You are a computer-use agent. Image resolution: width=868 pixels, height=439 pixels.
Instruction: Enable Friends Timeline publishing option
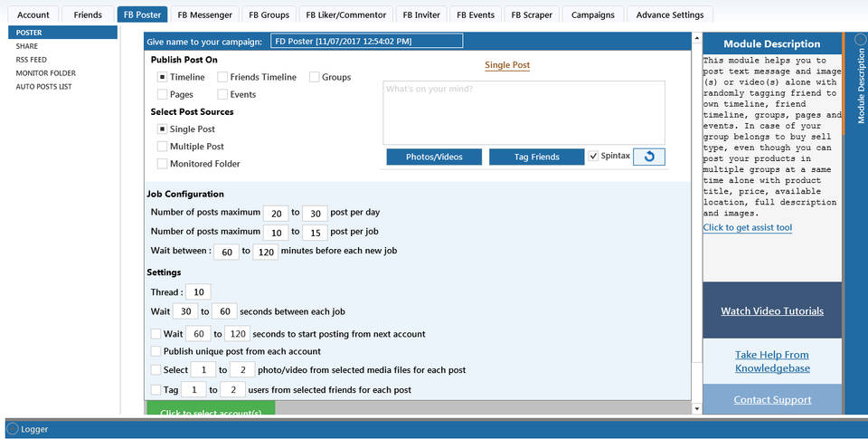coord(222,78)
